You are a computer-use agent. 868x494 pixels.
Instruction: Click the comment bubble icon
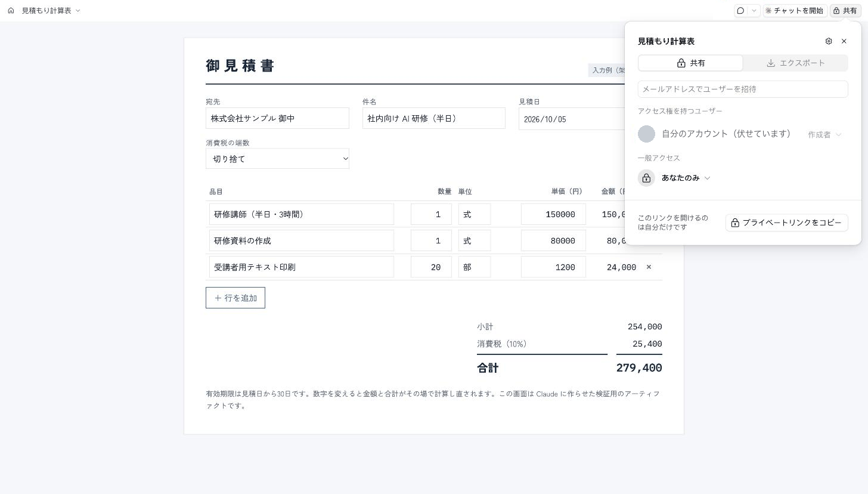(x=740, y=11)
